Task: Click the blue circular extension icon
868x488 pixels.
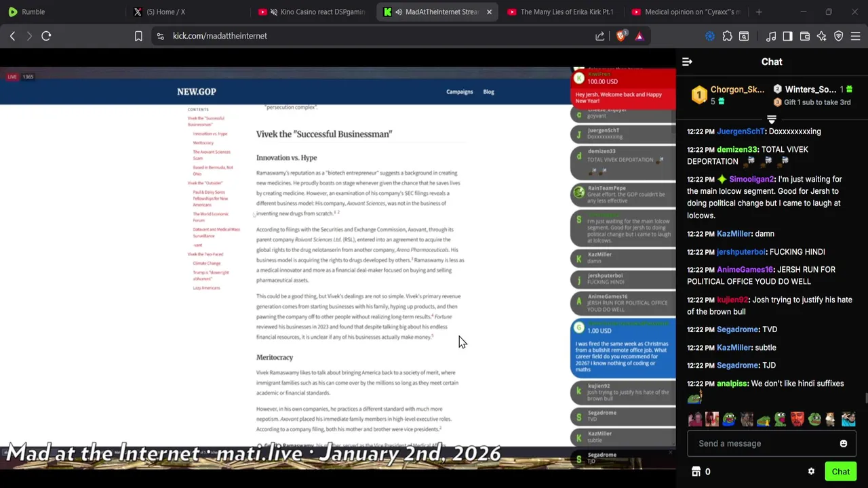Action: pyautogui.click(x=710, y=36)
